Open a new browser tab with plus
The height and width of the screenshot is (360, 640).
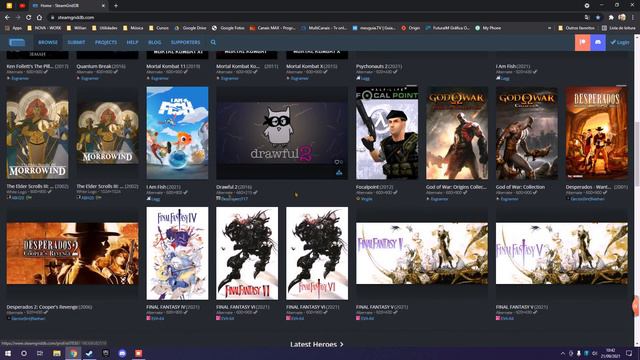pos(116,6)
